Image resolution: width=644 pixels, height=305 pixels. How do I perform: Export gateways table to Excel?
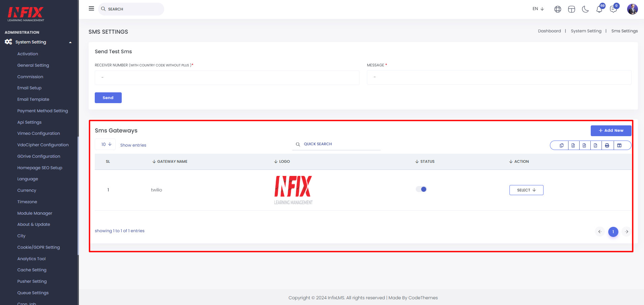click(573, 145)
